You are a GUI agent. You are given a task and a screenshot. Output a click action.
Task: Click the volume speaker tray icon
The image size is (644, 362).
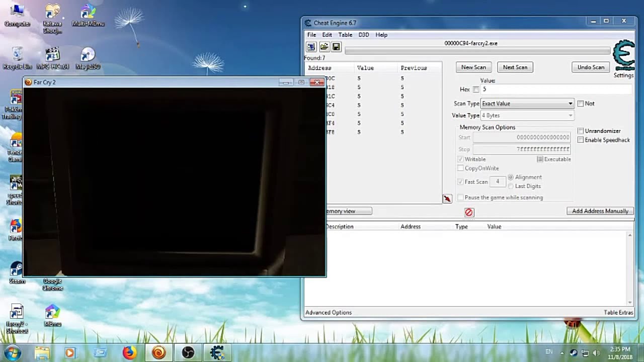pyautogui.click(x=596, y=353)
